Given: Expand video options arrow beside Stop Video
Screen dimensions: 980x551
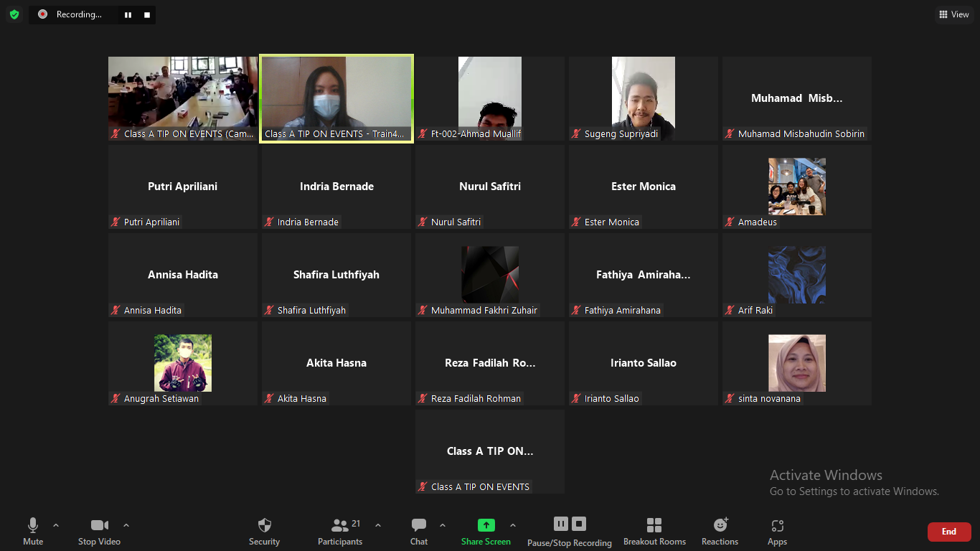Looking at the screenshot, I should (x=126, y=525).
